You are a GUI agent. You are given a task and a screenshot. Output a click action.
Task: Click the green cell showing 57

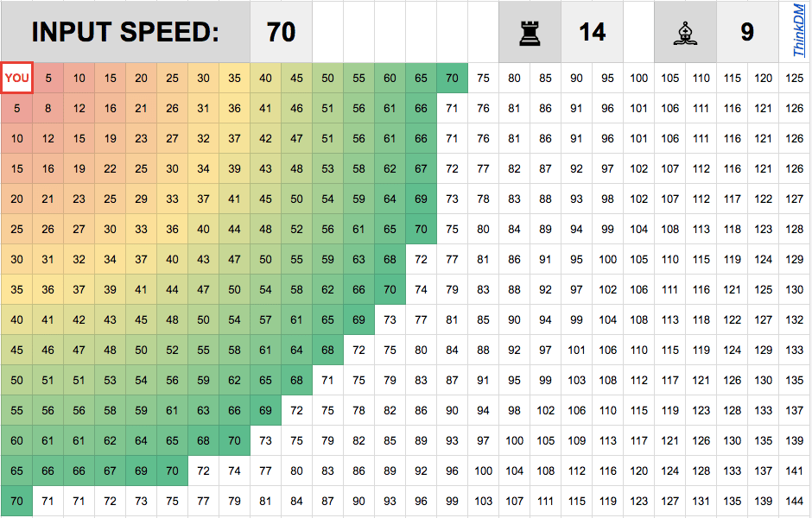[266, 319]
